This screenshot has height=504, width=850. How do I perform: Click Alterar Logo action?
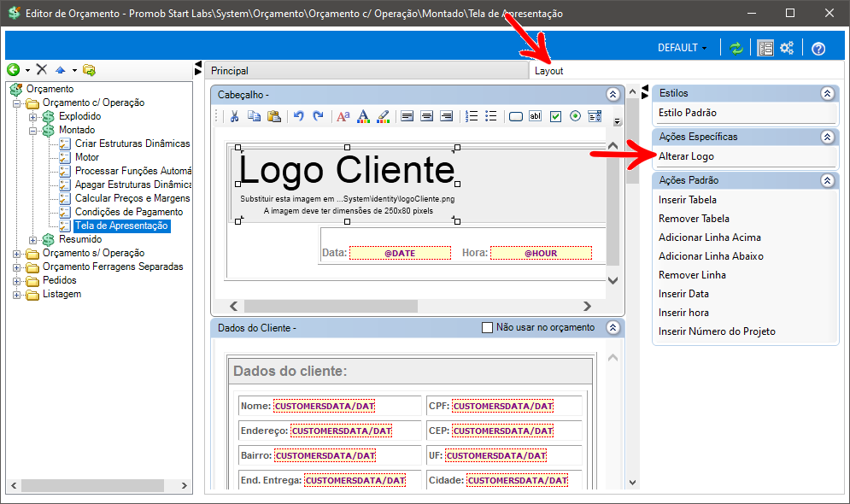[686, 156]
